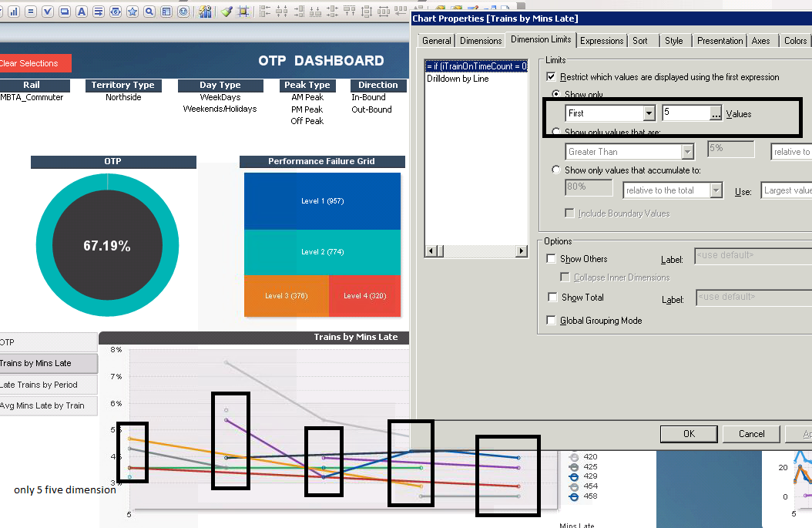Select the 'Show only' radio button
This screenshot has width=812, height=528.
coord(556,94)
